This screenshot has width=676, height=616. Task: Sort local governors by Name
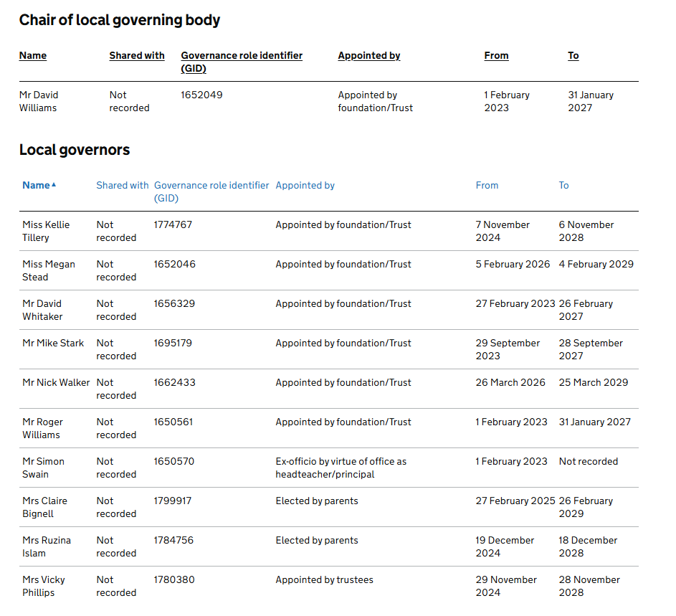click(37, 186)
